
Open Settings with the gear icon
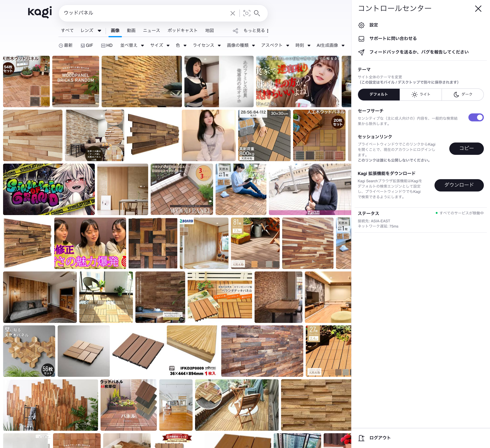(x=361, y=25)
